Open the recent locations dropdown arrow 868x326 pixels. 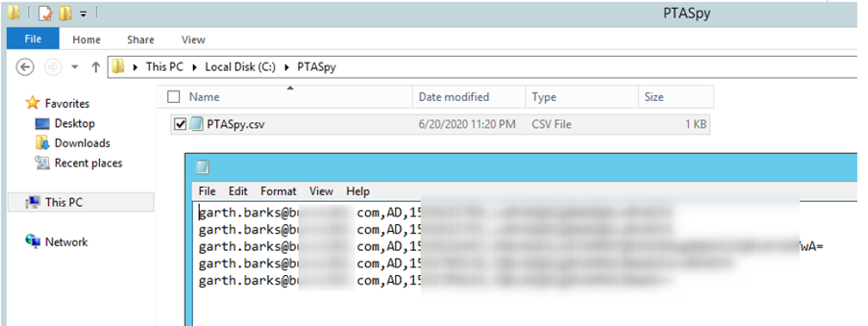[75, 67]
